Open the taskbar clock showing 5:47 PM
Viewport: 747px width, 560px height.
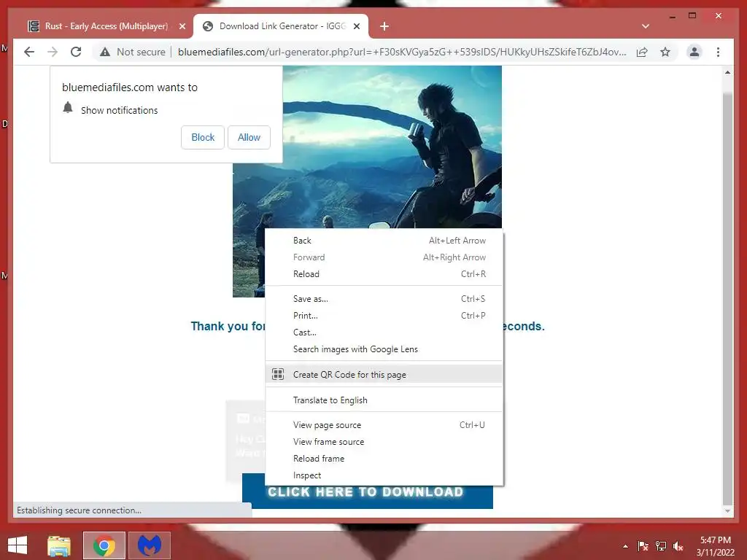tap(715, 546)
